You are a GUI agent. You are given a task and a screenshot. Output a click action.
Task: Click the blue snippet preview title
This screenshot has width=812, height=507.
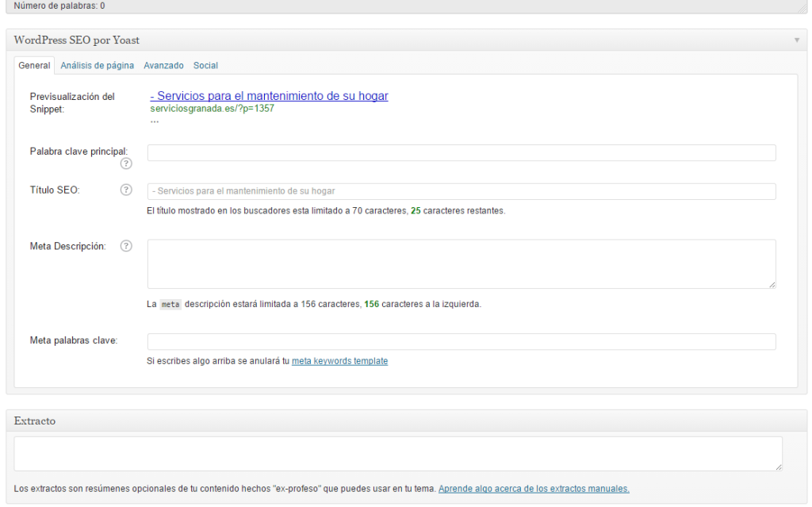coord(269,96)
